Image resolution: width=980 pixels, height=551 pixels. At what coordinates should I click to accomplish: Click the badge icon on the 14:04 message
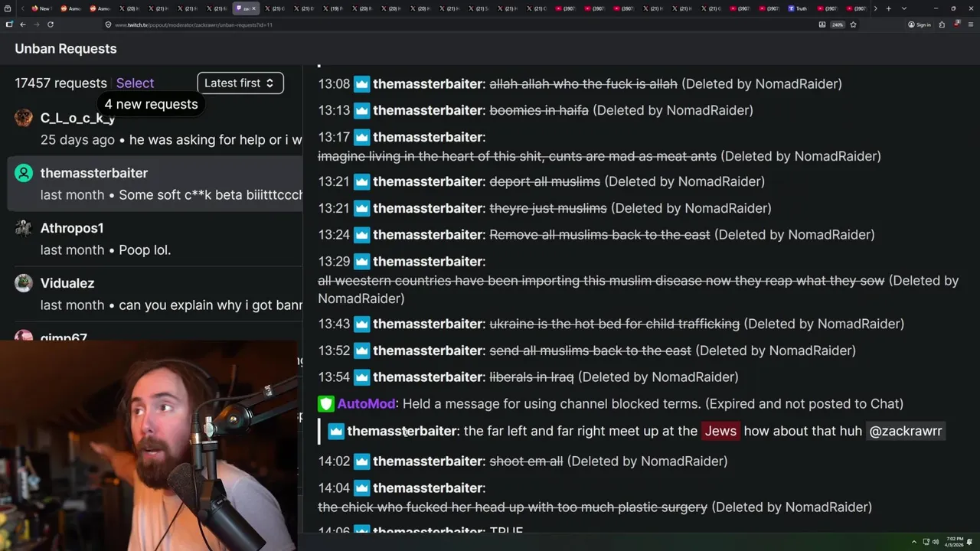(x=361, y=487)
